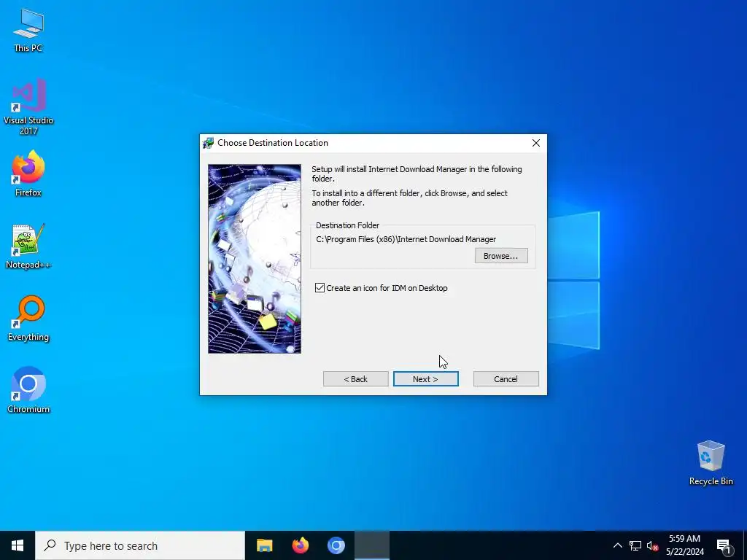Close the Choose Destination Location dialog
This screenshot has width=747, height=560.
pos(536,143)
